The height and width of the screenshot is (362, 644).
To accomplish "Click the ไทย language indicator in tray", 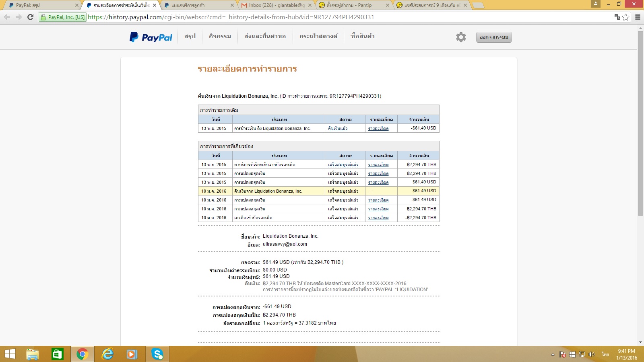I will coord(605,354).
